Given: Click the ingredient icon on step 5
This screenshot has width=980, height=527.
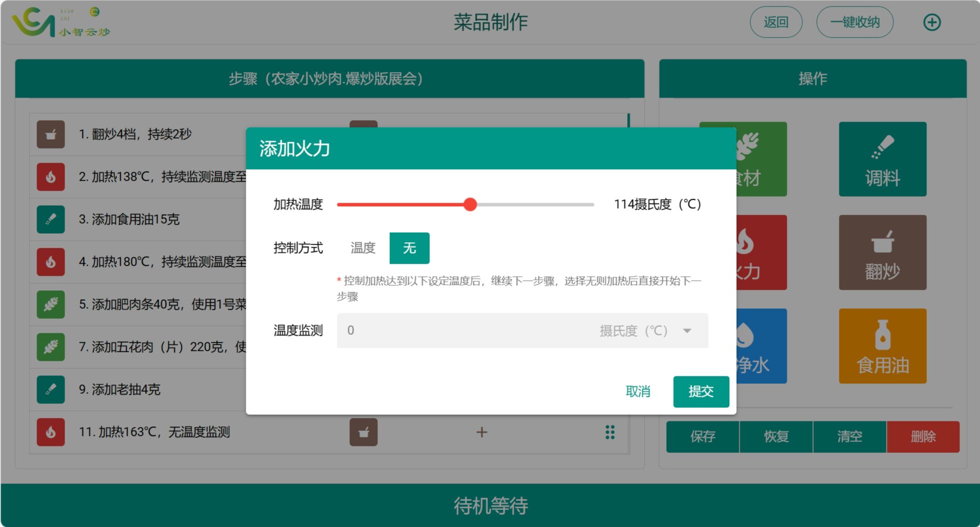Looking at the screenshot, I should [51, 304].
